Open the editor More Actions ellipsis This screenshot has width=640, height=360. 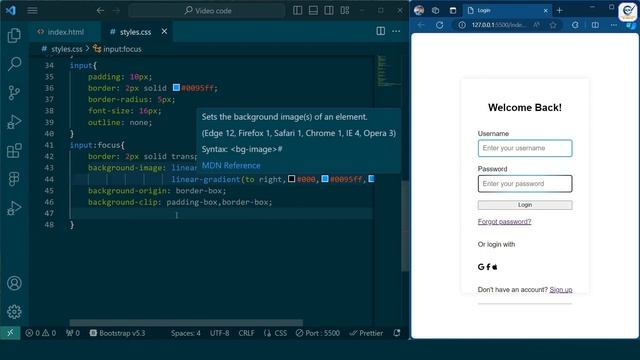[x=396, y=31]
